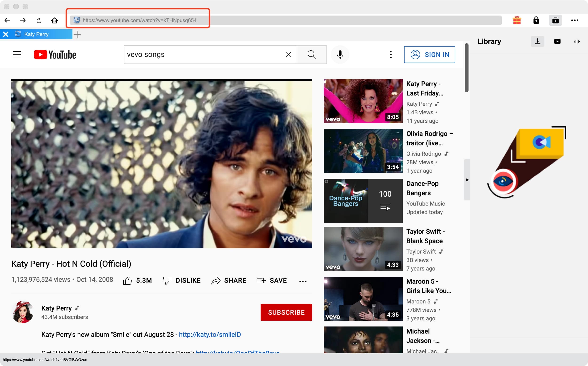Viewport: 588px width, 366px height.
Task: Toggle the library folder toolbar button
Action: click(x=555, y=20)
